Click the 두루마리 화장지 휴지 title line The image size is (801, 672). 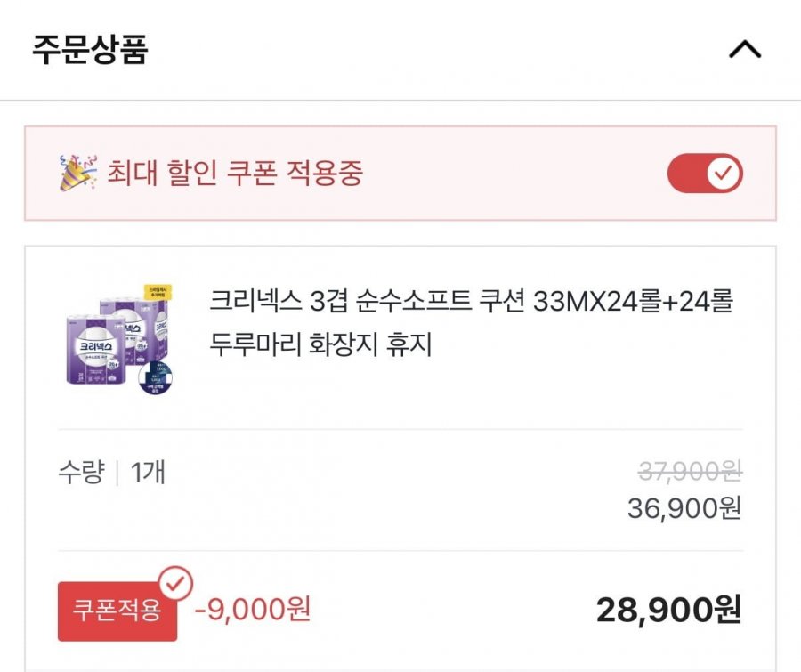320,344
